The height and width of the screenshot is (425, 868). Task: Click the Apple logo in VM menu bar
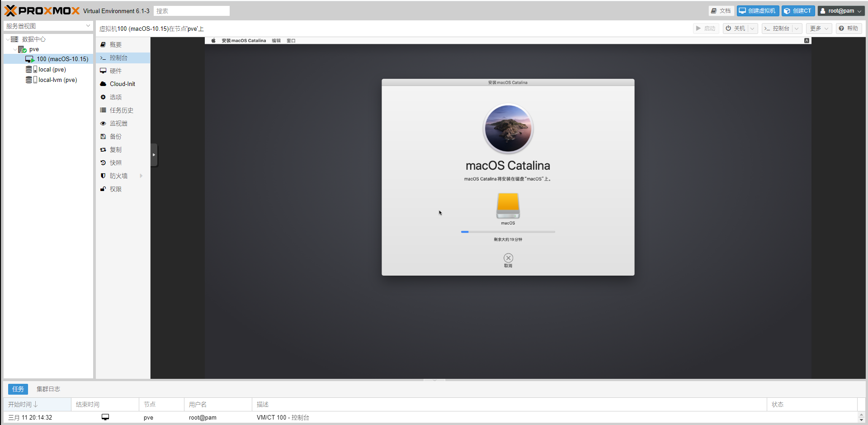tap(213, 41)
